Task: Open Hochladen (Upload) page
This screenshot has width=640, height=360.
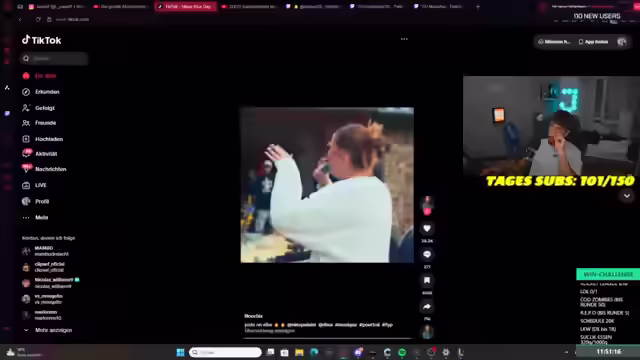Action: [x=42, y=139]
